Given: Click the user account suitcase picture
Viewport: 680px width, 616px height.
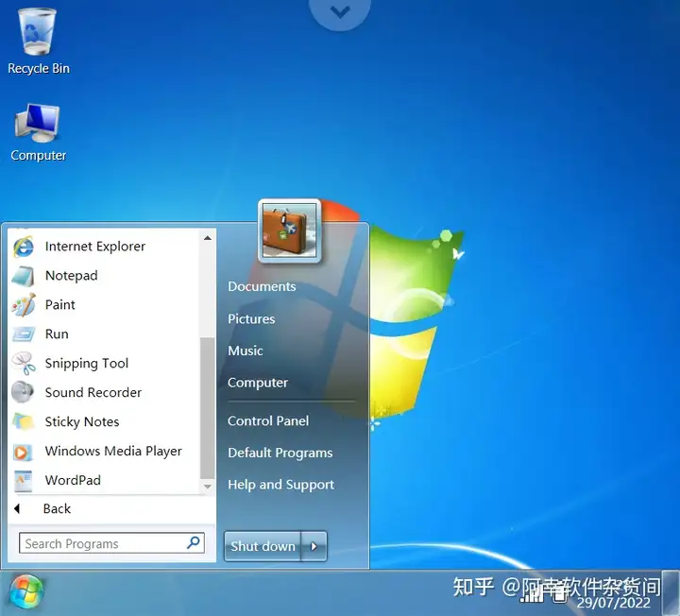Looking at the screenshot, I should click(x=289, y=231).
